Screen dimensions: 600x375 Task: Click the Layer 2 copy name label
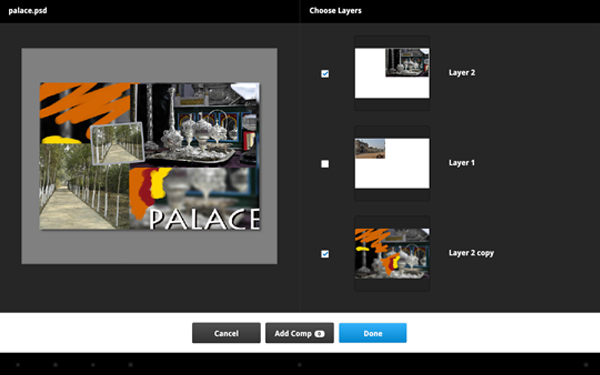[471, 253]
